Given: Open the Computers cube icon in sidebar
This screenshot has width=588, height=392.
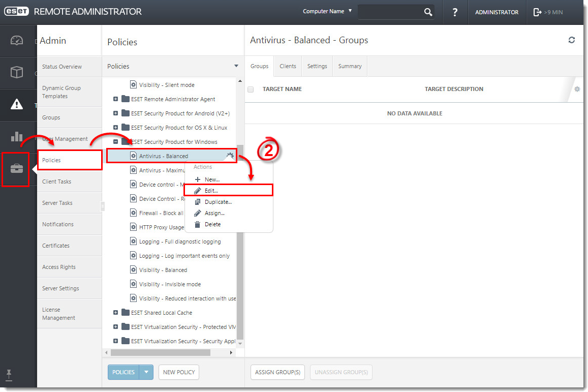Looking at the screenshot, I should click(16, 72).
